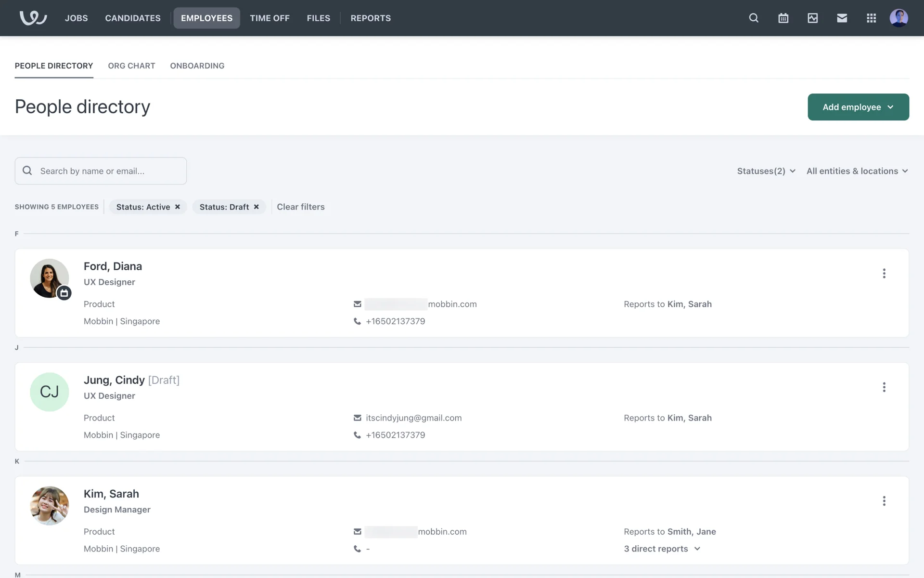Remove the Status: Draft filter chip
This screenshot has height=578, width=924.
coord(257,207)
